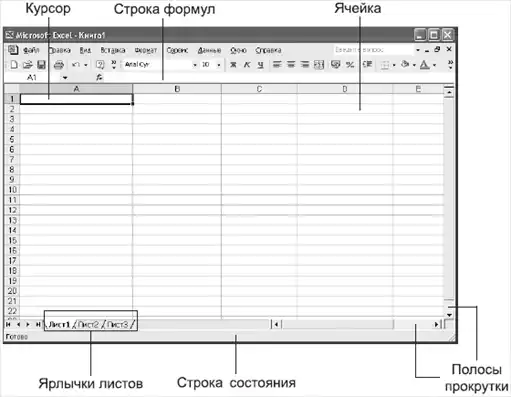
Task: Undo the last action with Undo icon
Action: [x=76, y=65]
